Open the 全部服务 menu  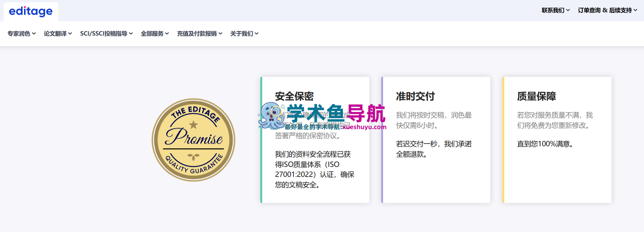(155, 34)
